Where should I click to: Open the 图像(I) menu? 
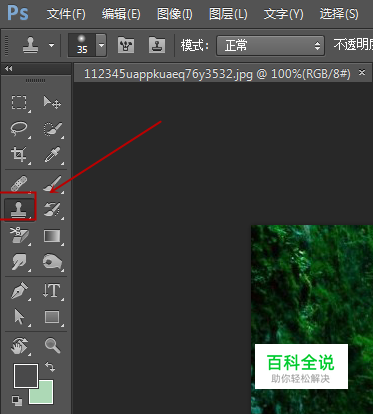175,14
